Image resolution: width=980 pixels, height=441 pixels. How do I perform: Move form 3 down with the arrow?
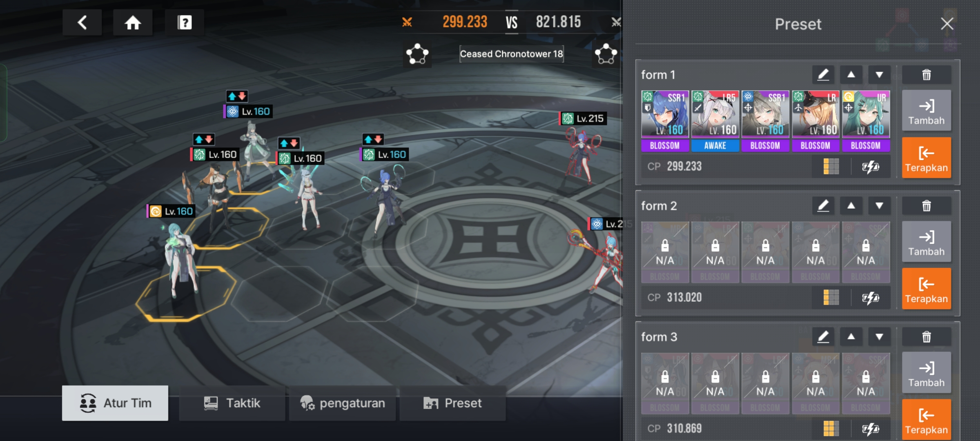coord(879,337)
